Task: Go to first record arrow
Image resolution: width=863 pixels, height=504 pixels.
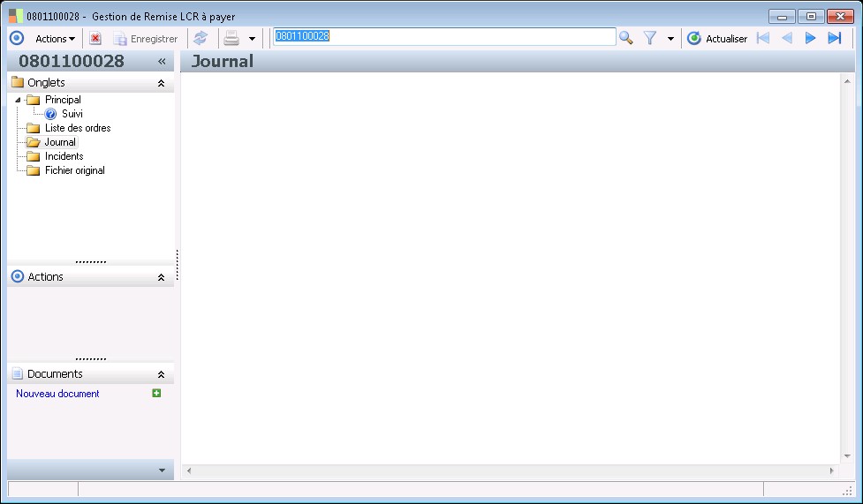Action: click(x=763, y=38)
